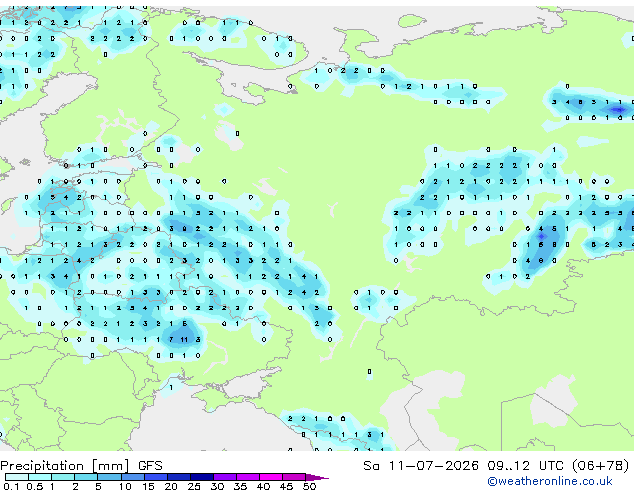The width and height of the screenshot is (634, 490).
Task: Click the 45–50 mm legend color box
Action: pyautogui.click(x=294, y=477)
